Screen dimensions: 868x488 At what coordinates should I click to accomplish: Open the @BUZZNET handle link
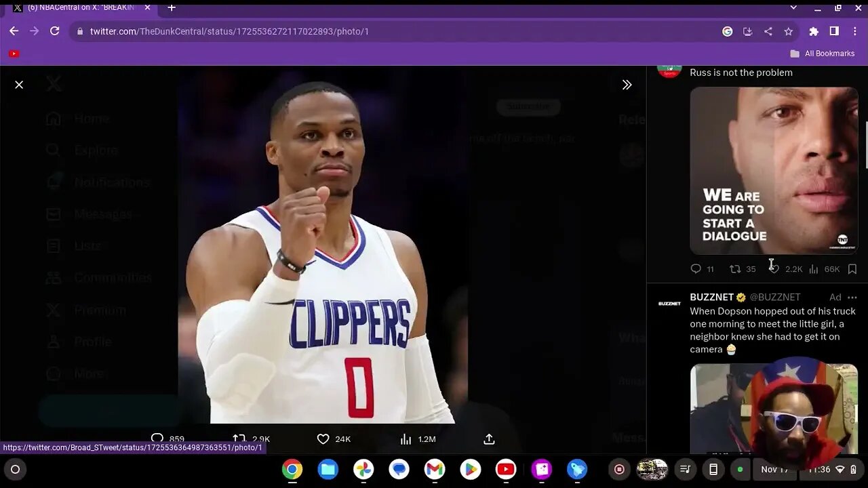[x=774, y=297]
